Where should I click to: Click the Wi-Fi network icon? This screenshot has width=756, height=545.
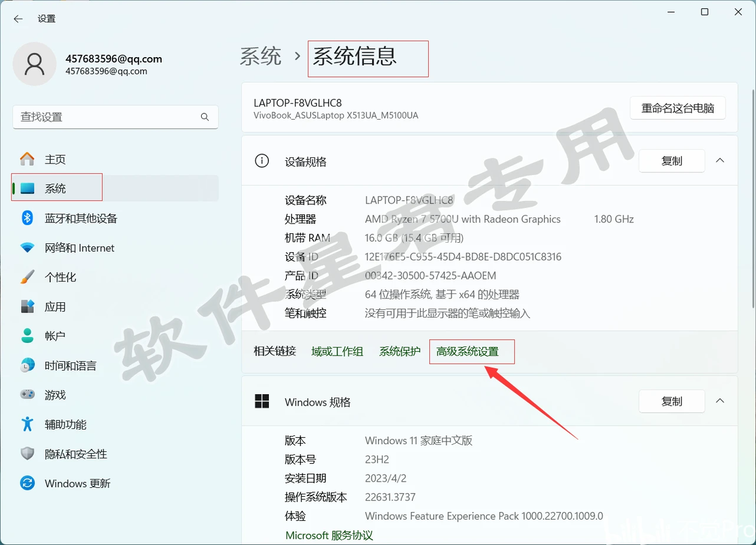click(27, 248)
